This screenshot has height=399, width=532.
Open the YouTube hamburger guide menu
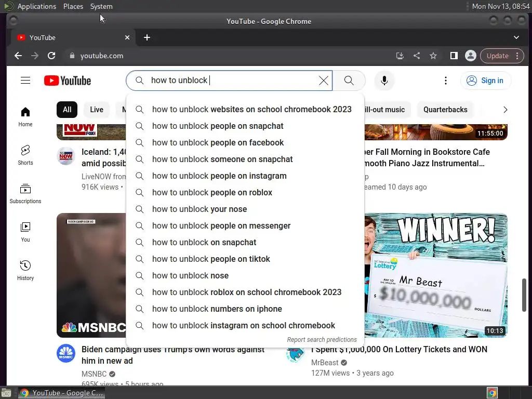[x=25, y=81]
